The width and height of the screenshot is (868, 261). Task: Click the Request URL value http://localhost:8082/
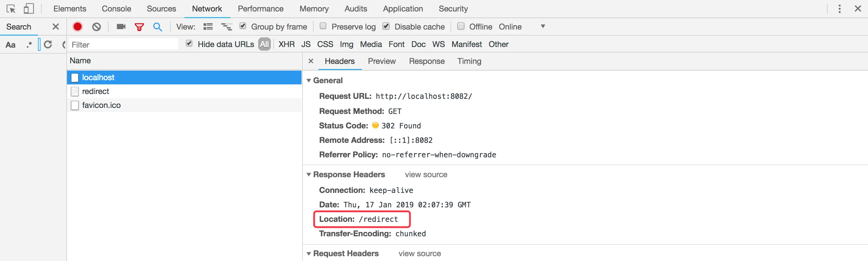(x=423, y=96)
